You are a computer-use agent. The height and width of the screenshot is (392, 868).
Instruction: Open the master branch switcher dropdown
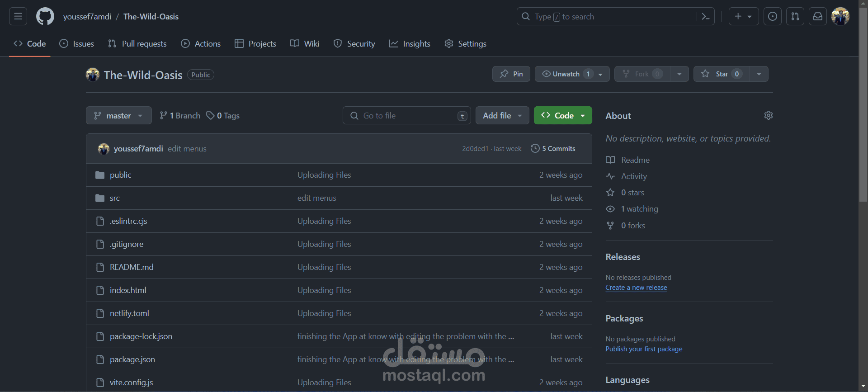119,115
